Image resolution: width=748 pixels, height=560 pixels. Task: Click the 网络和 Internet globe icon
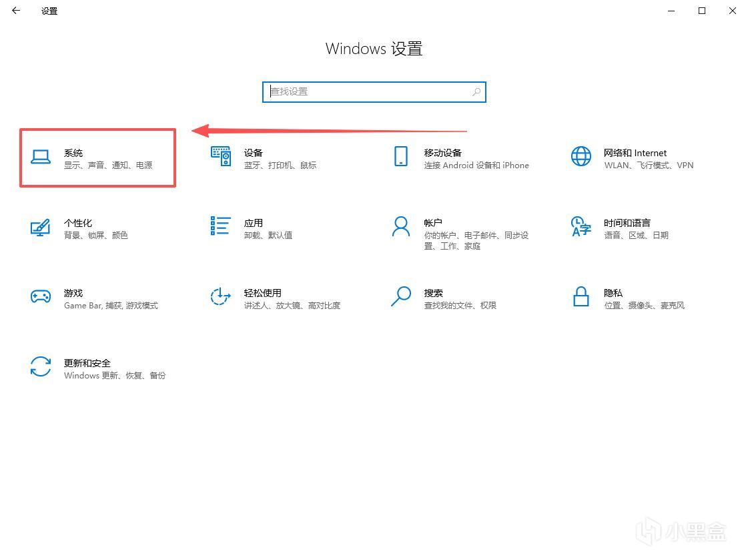(x=581, y=156)
